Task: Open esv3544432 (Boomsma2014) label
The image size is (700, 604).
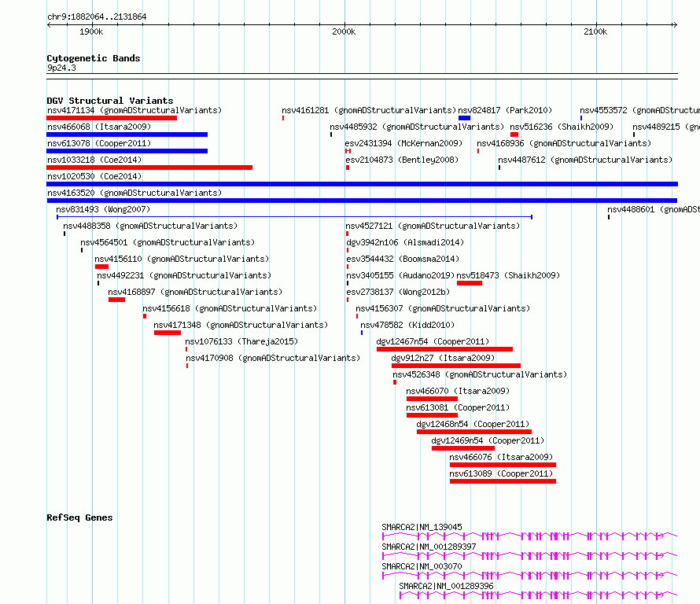Action: 403,259
